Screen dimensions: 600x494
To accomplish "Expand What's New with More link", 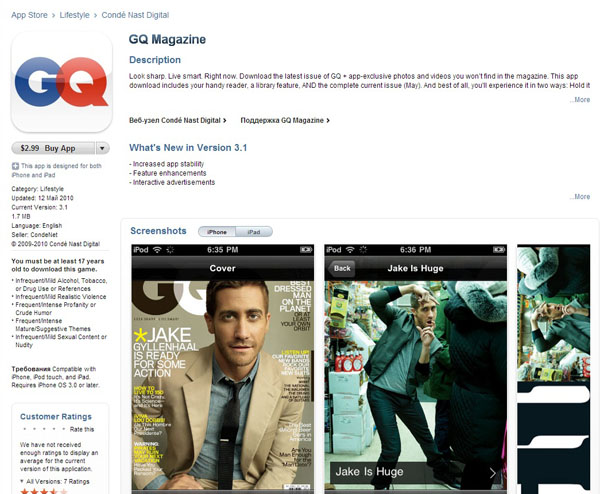I will click(581, 197).
